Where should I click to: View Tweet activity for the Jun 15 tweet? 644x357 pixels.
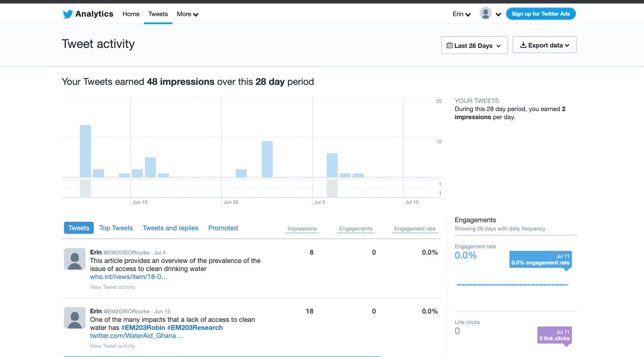pyautogui.click(x=113, y=346)
